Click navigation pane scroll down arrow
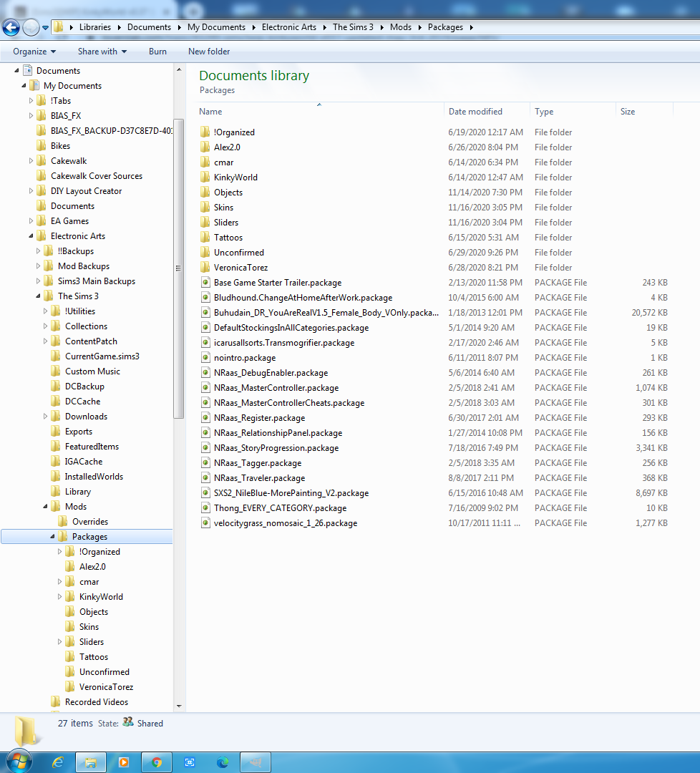The width and height of the screenshot is (700, 773). (x=178, y=706)
